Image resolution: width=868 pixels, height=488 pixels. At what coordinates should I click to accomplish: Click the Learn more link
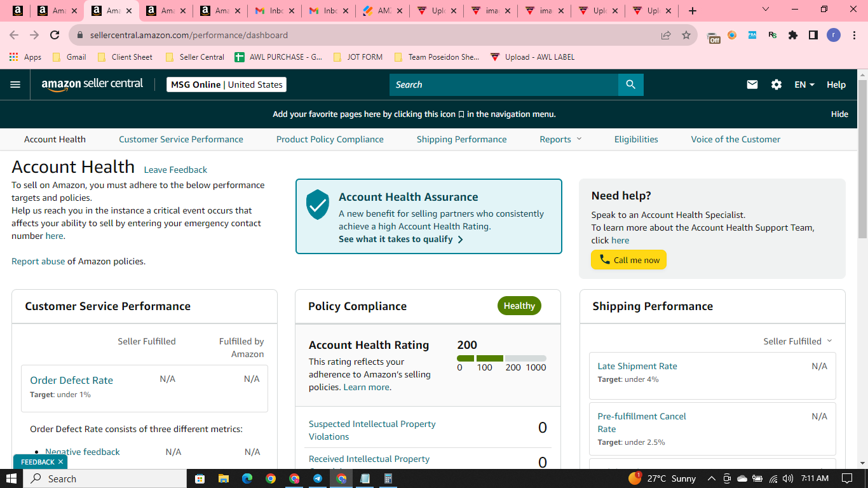(367, 387)
